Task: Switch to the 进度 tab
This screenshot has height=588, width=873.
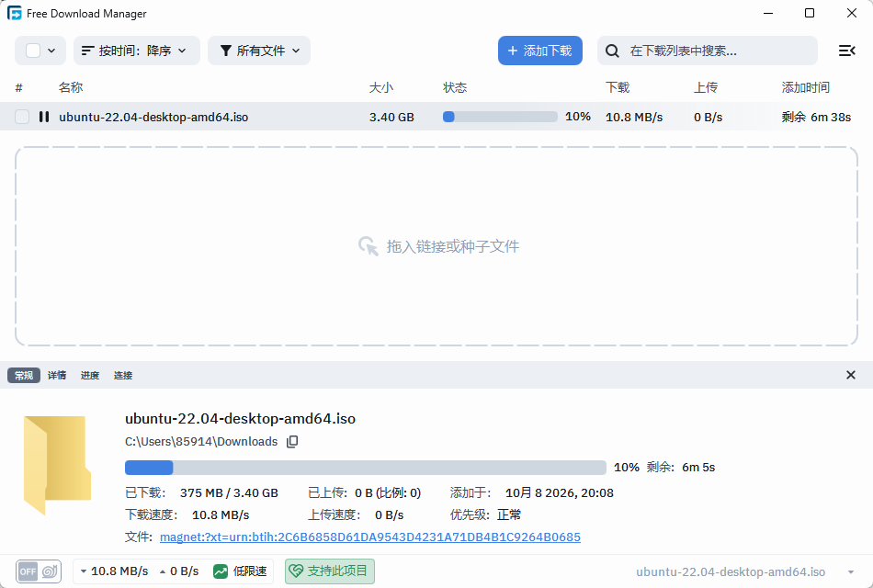Action: [x=90, y=375]
